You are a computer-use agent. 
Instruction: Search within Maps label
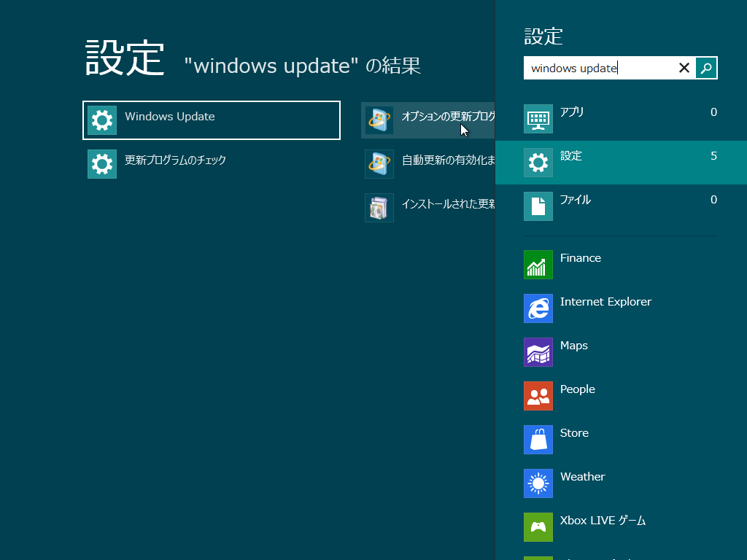click(573, 346)
